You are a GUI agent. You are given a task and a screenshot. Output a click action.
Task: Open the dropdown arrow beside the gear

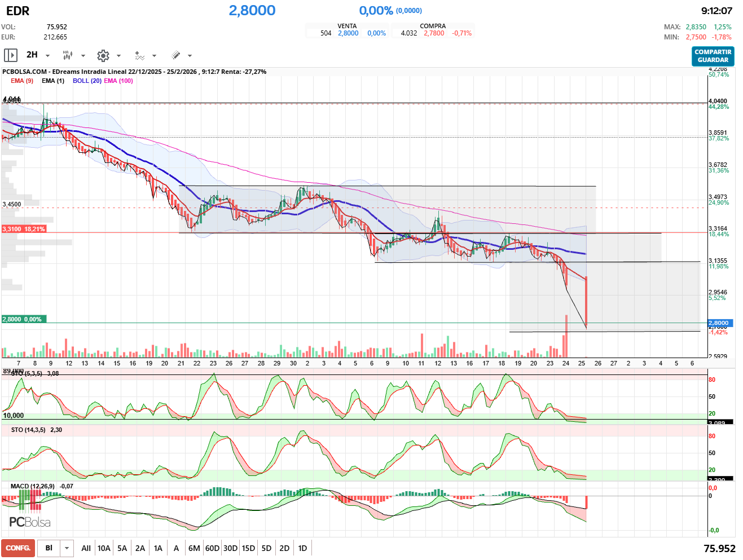click(x=118, y=56)
